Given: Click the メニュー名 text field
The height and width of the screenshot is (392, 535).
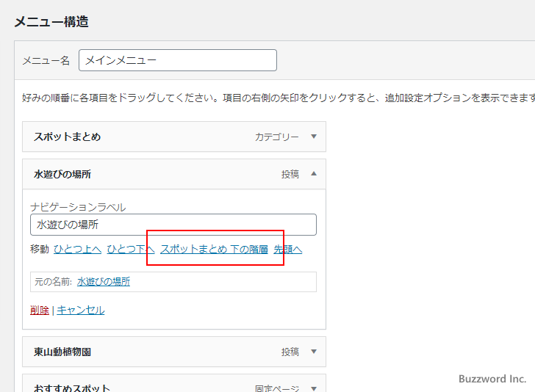Looking at the screenshot, I should [x=178, y=60].
